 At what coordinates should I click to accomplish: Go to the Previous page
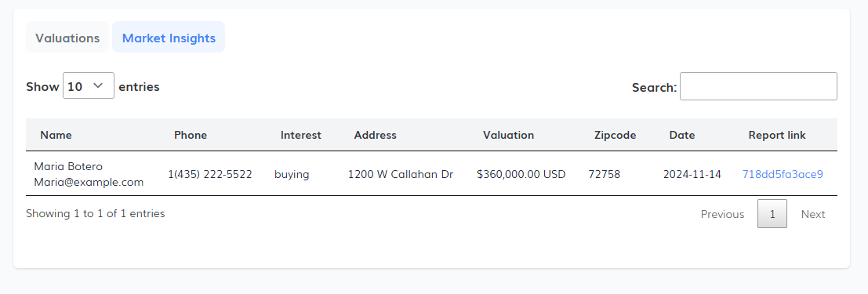[722, 214]
